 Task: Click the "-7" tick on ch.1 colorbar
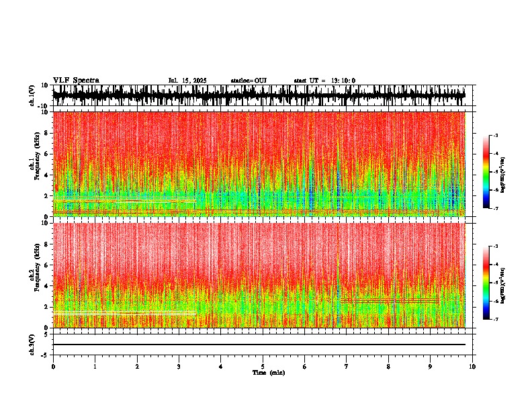pyautogui.click(x=495, y=208)
